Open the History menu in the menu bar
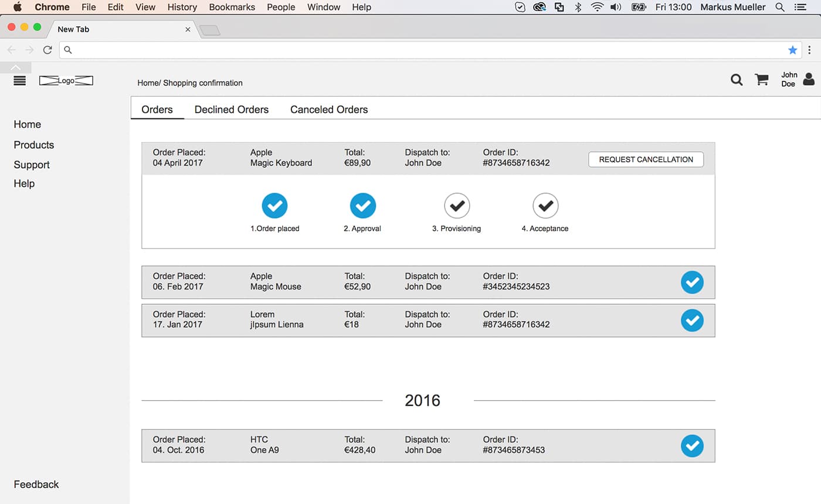This screenshot has width=821, height=504. [182, 7]
